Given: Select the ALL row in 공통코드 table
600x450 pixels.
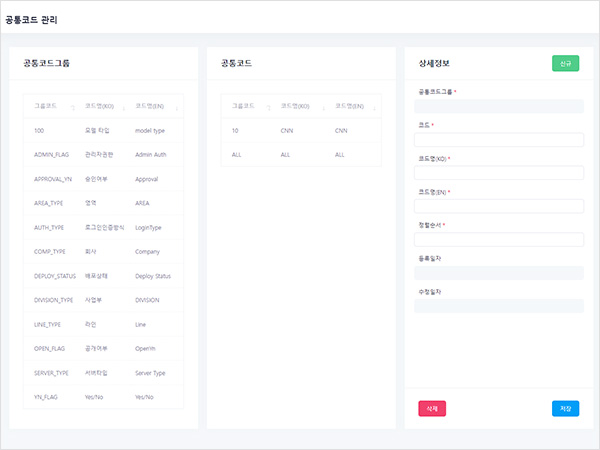Looking at the screenshot, I should [300, 154].
